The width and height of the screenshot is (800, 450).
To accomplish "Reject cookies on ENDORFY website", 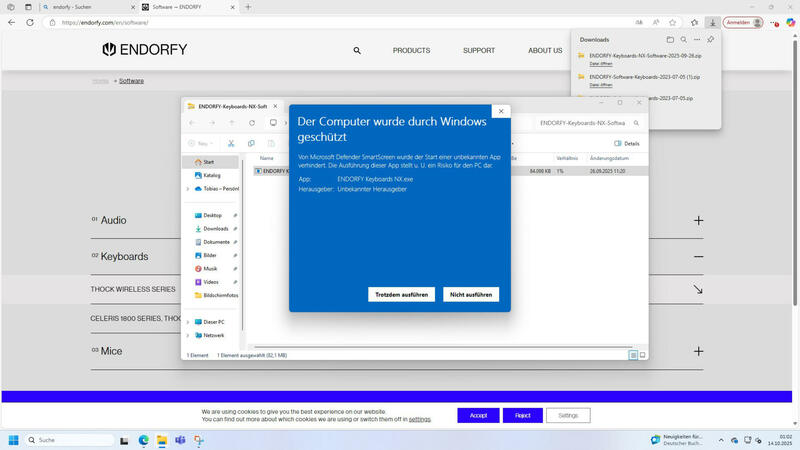I will pos(522,415).
